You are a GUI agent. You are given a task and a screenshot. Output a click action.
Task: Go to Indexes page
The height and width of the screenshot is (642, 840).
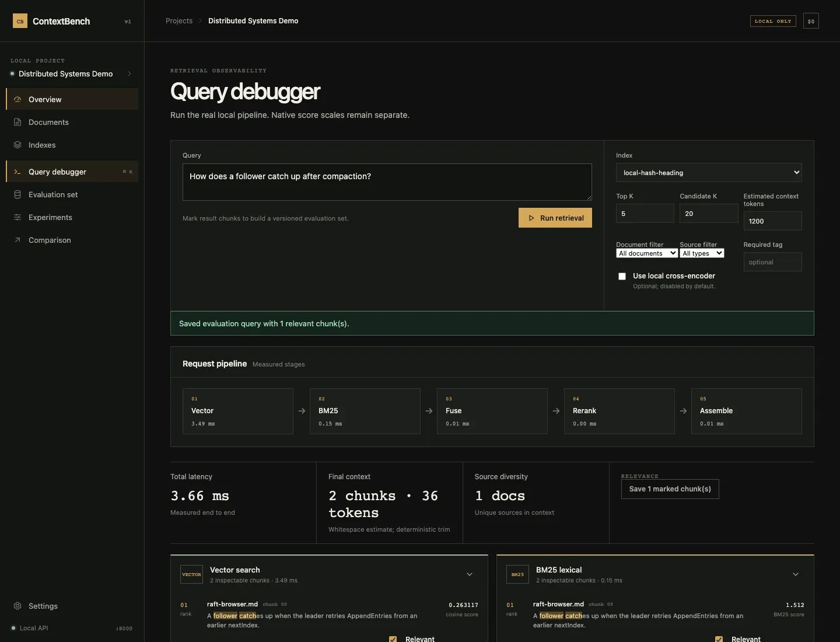[72, 145]
